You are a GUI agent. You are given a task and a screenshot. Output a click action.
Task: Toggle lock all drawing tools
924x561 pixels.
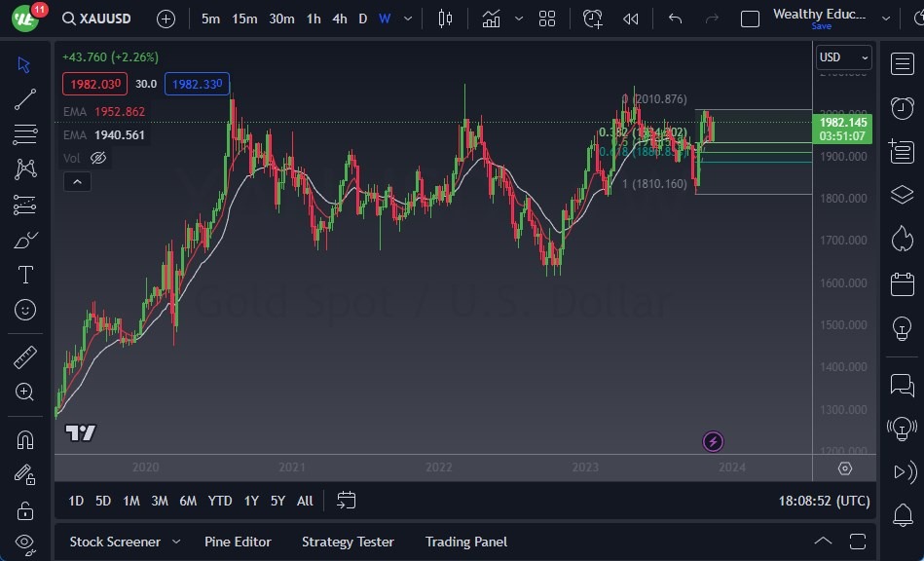click(x=25, y=510)
